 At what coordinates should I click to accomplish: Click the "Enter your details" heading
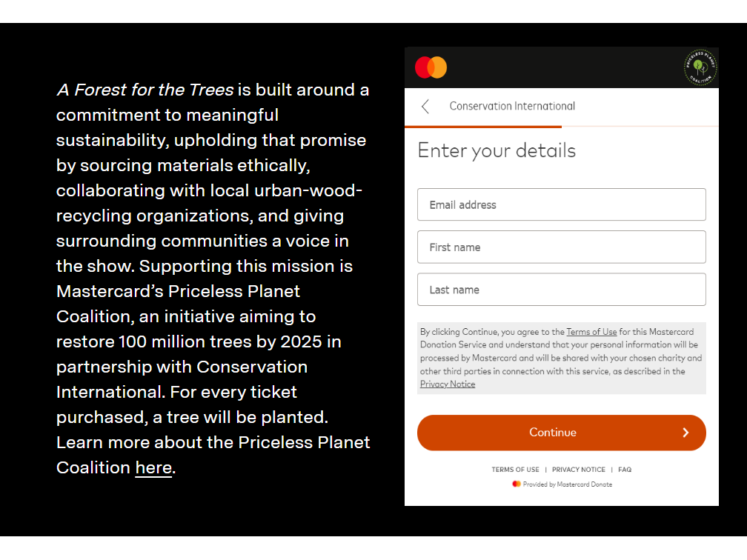[497, 150]
